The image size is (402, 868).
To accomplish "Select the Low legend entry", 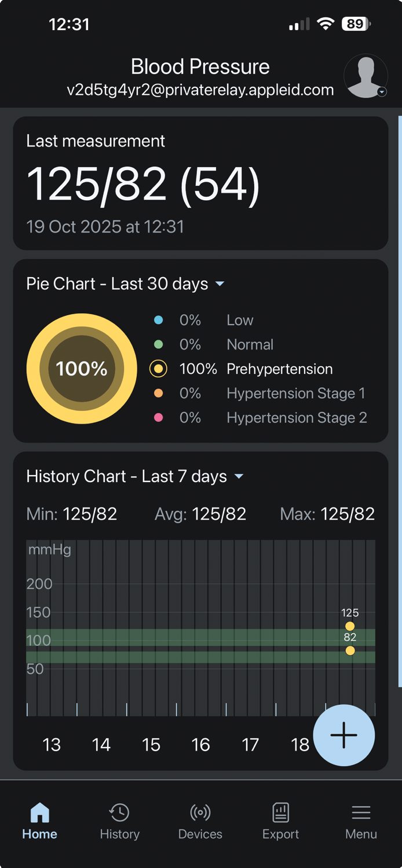I will click(240, 321).
